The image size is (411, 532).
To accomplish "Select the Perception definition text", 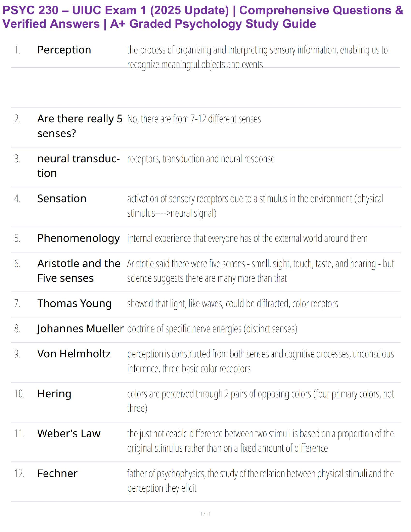I will (x=257, y=57).
